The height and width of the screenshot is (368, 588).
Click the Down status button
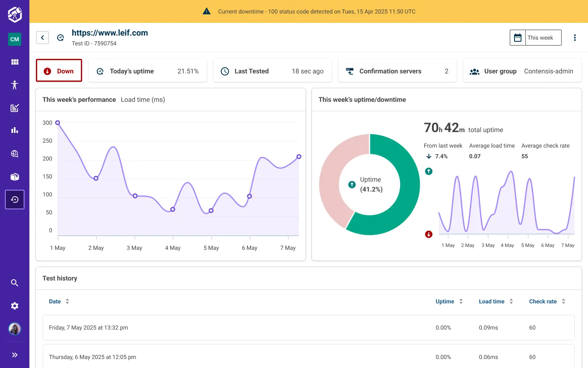click(59, 71)
